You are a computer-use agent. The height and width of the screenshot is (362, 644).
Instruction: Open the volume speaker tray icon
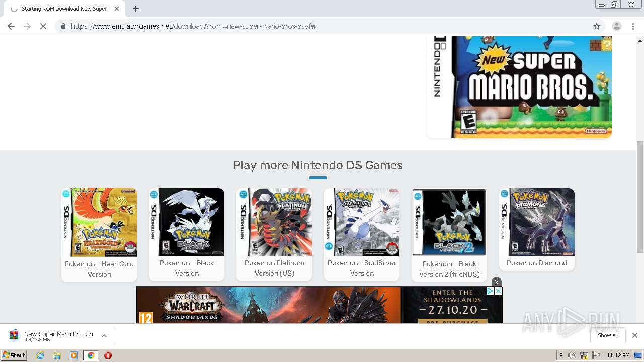(572, 355)
